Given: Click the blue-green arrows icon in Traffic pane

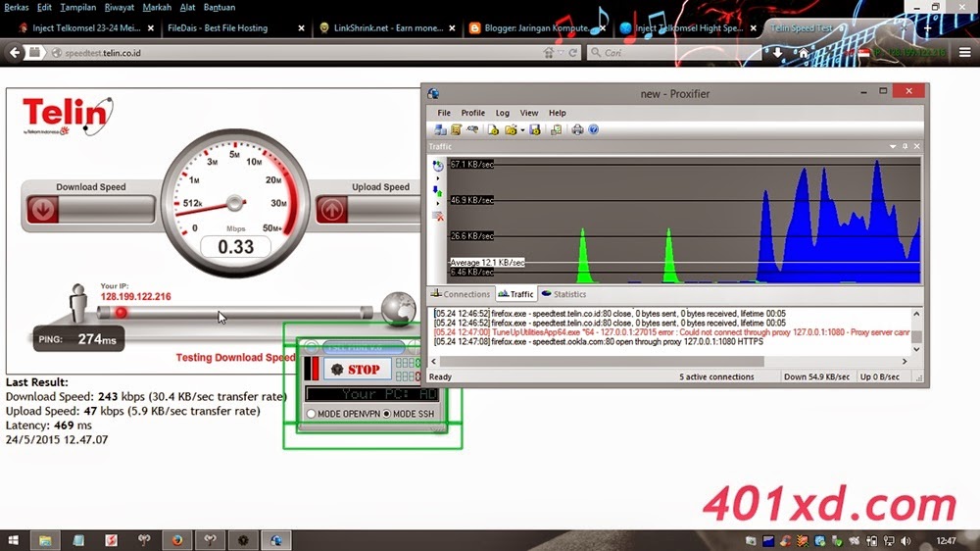Looking at the screenshot, I should click(437, 191).
